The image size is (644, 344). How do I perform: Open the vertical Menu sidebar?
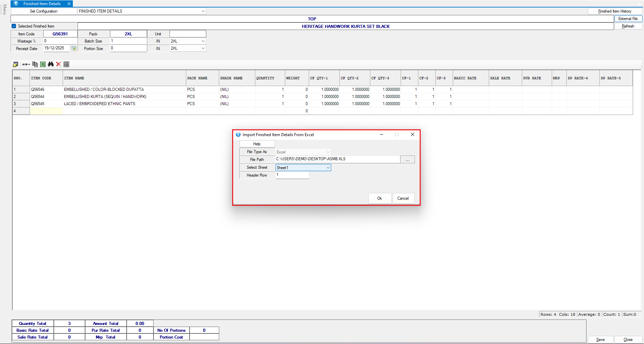(4, 10)
